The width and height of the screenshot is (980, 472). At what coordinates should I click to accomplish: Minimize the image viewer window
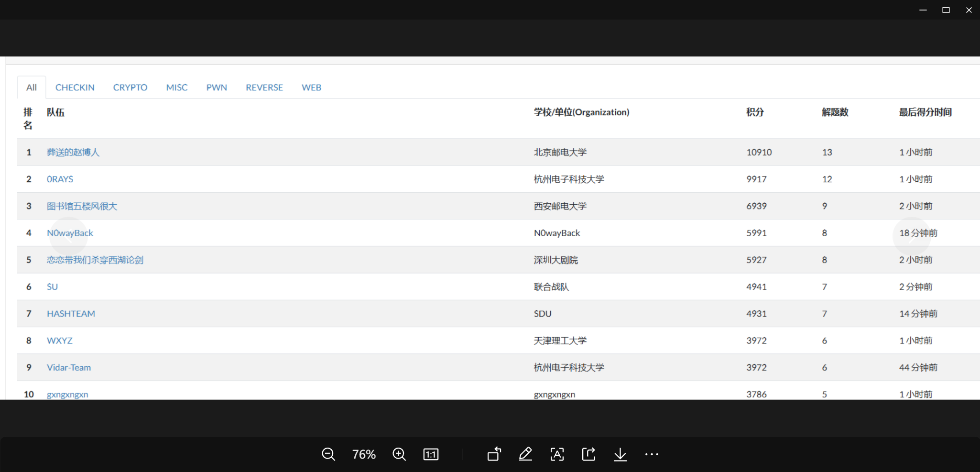click(x=923, y=10)
